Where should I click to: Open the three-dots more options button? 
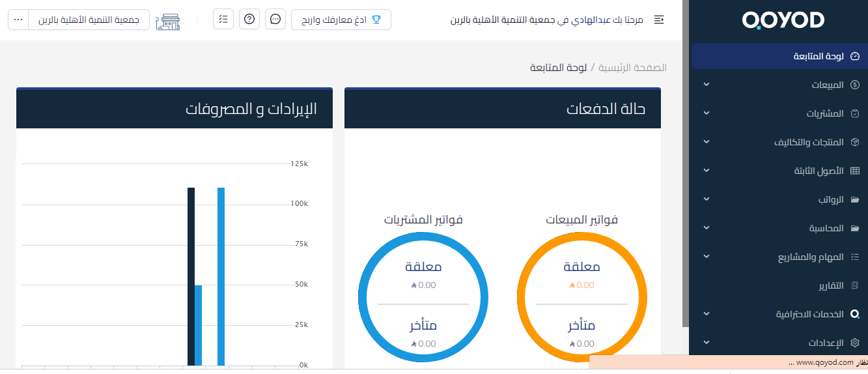18,20
